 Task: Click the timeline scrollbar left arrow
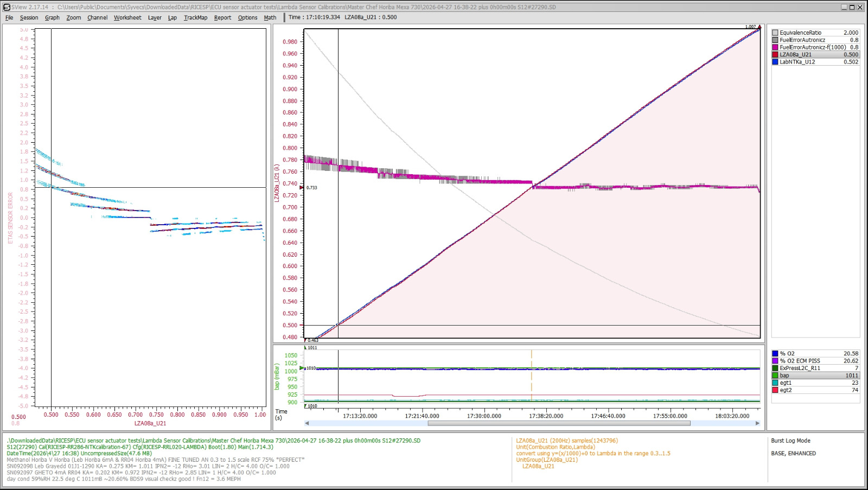[307, 423]
